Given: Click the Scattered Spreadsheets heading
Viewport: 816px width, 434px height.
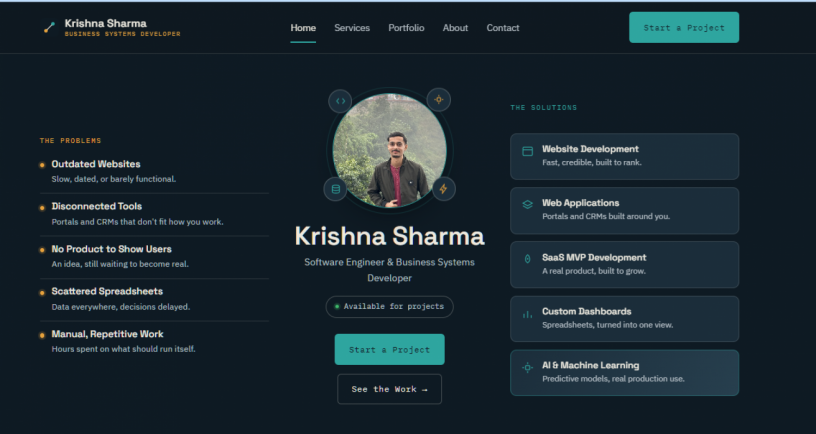Looking at the screenshot, I should click(107, 291).
